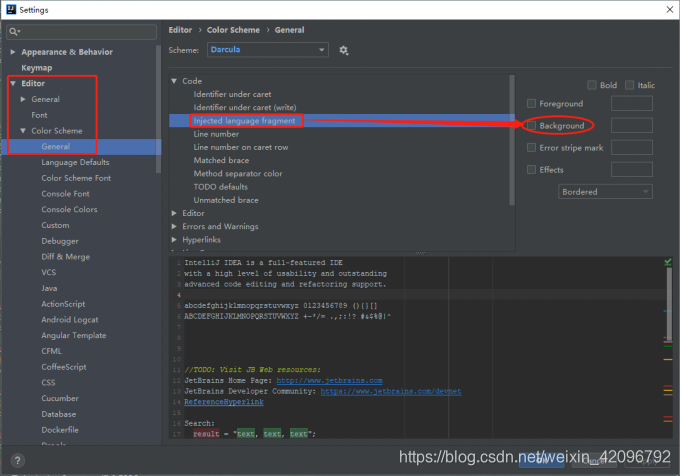
Task: Click the www.jetbrains.com link in preview
Action: click(330, 380)
